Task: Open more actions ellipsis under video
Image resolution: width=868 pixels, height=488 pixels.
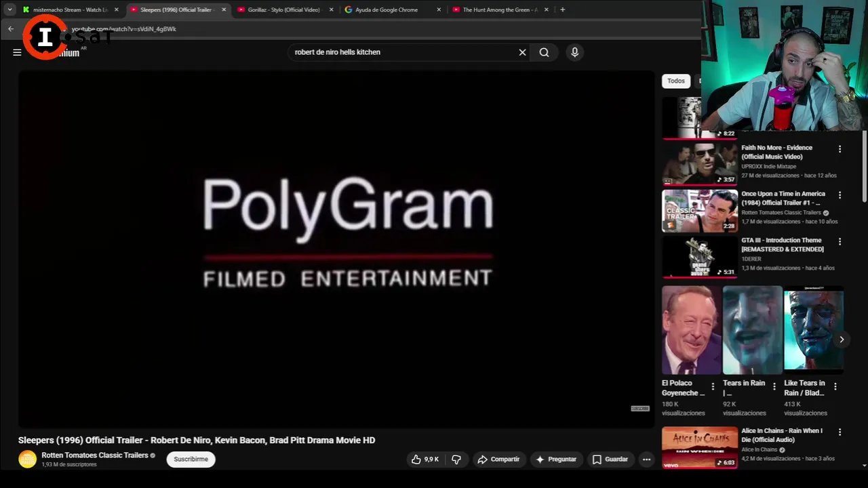Action: click(646, 460)
